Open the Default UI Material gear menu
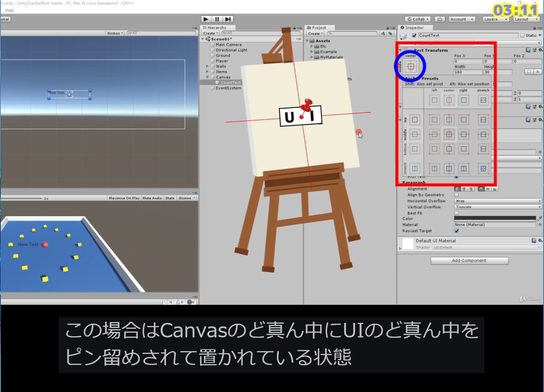Screen dimensions: 544x392 coord(540,240)
